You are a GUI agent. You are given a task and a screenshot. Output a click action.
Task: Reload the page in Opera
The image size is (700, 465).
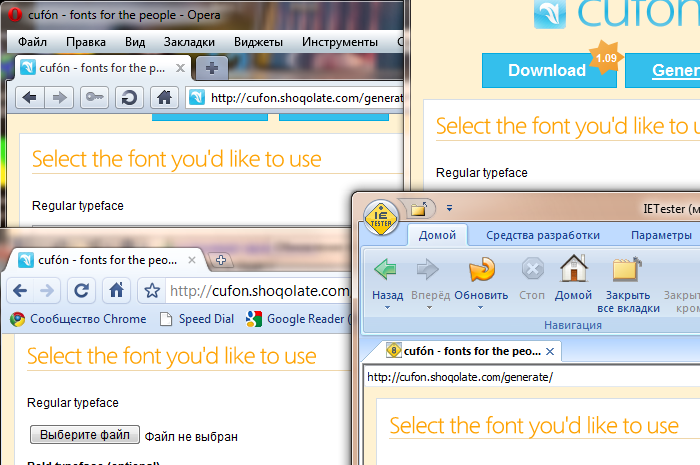(x=129, y=97)
